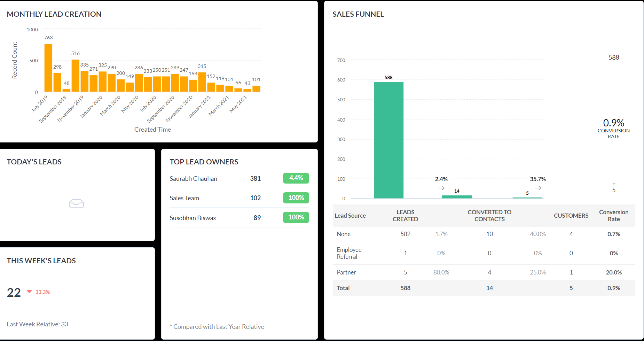Click the Conversion Rate table column header
Image resolution: width=644 pixels, height=341 pixels.
click(x=613, y=216)
